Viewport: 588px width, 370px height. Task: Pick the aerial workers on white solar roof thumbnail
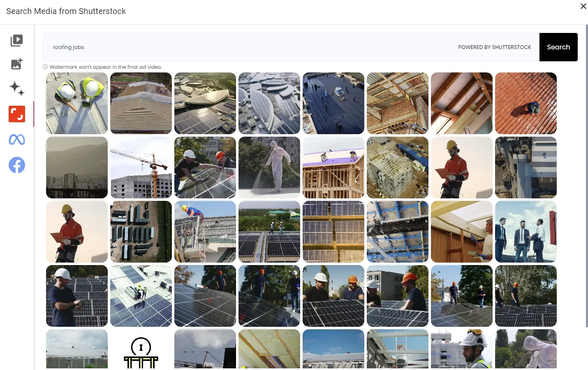(141, 296)
